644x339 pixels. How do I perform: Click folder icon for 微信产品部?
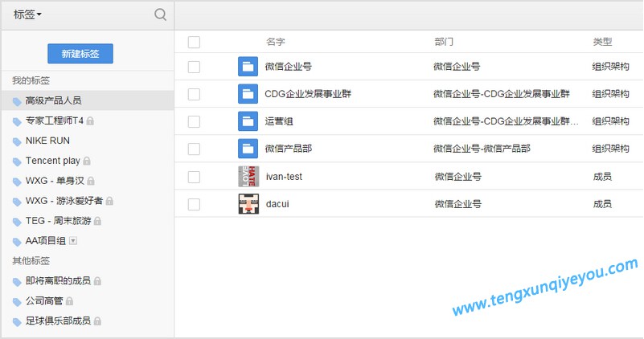pos(248,149)
